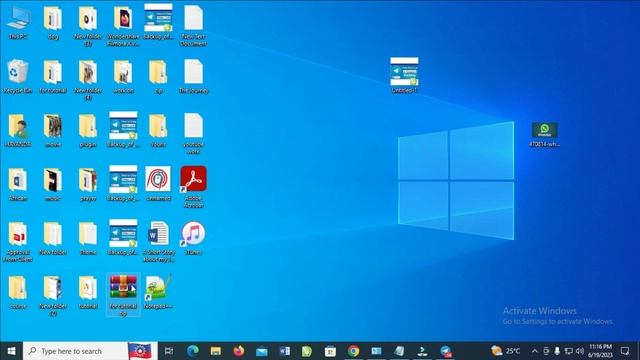Click the Type here to search box
The width and height of the screenshot is (640, 360).
tap(76, 351)
